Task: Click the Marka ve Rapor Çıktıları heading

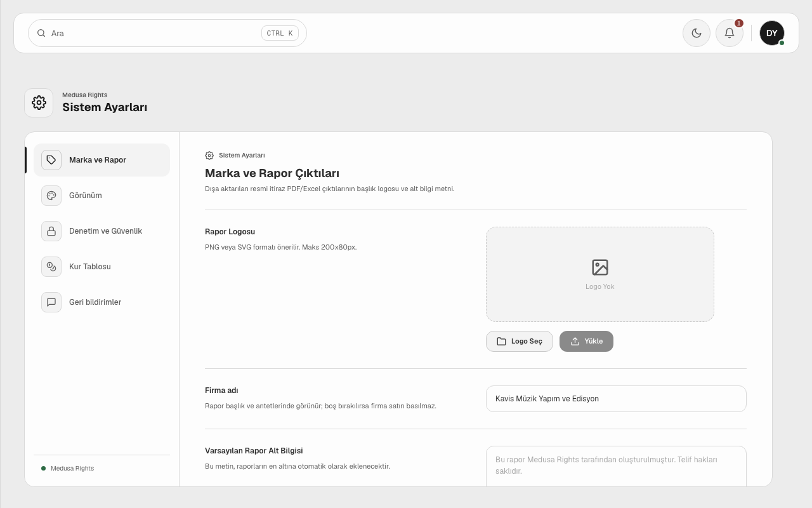Action: coord(272,173)
